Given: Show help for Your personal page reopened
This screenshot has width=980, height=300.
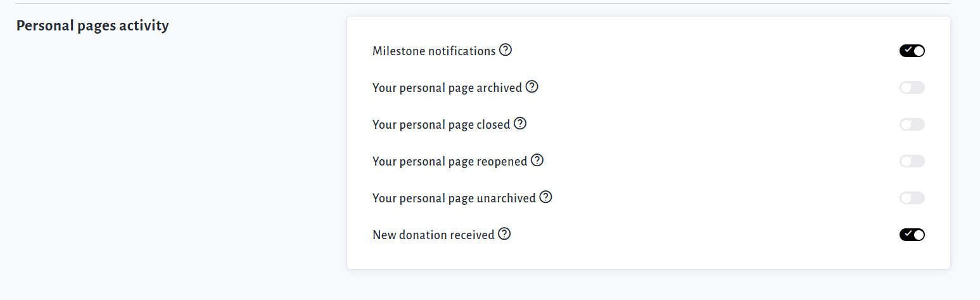Looking at the screenshot, I should pyautogui.click(x=537, y=160).
